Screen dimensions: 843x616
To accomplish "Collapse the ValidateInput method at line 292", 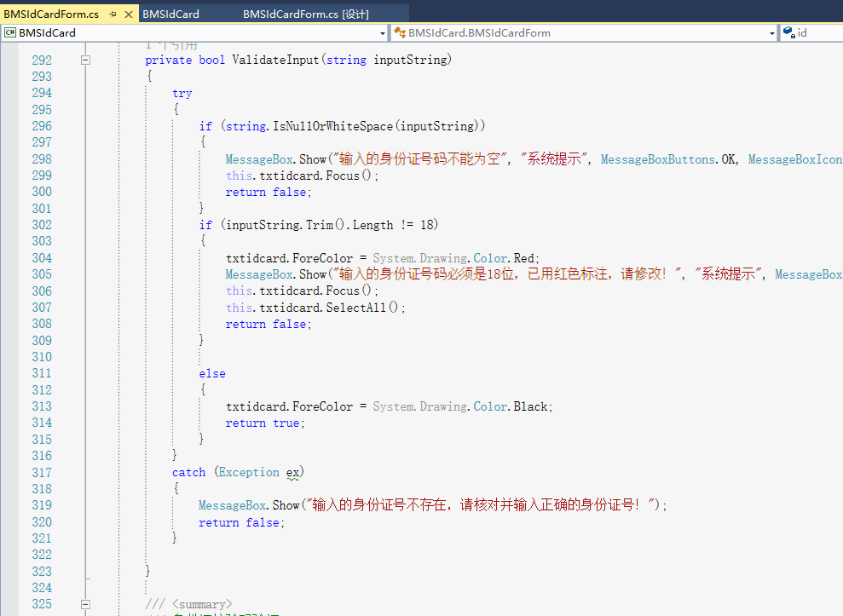I will tap(85, 60).
